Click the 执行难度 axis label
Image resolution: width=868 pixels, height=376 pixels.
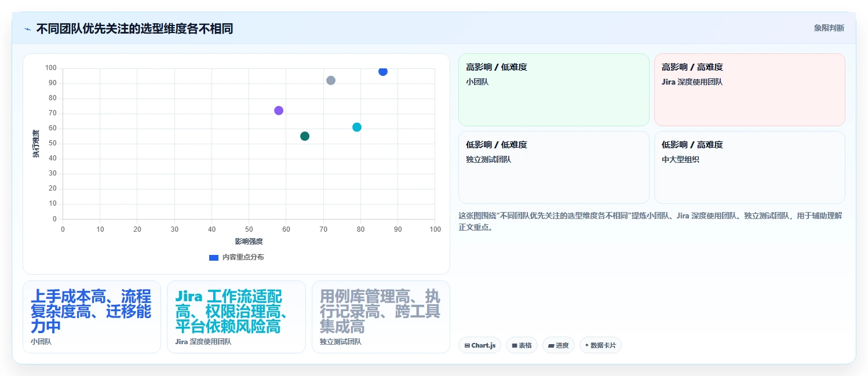[x=36, y=144]
